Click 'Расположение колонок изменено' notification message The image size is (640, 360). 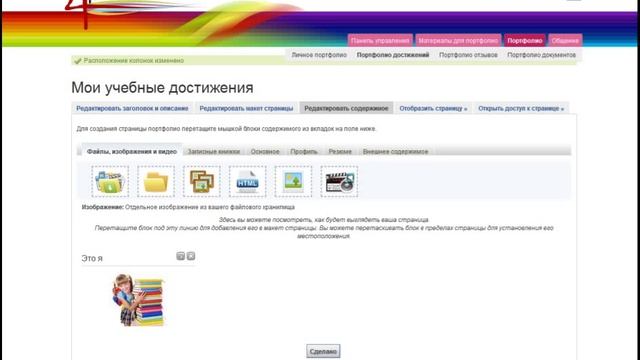point(133,60)
